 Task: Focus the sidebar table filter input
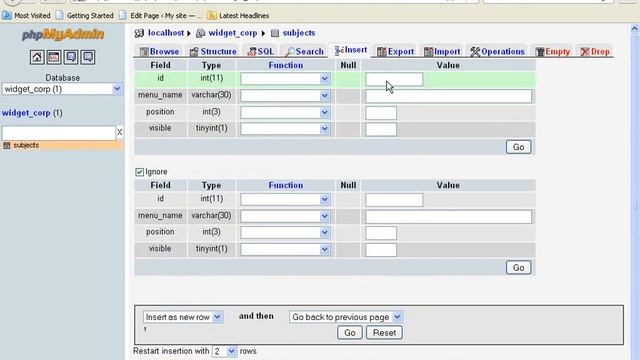click(x=59, y=133)
